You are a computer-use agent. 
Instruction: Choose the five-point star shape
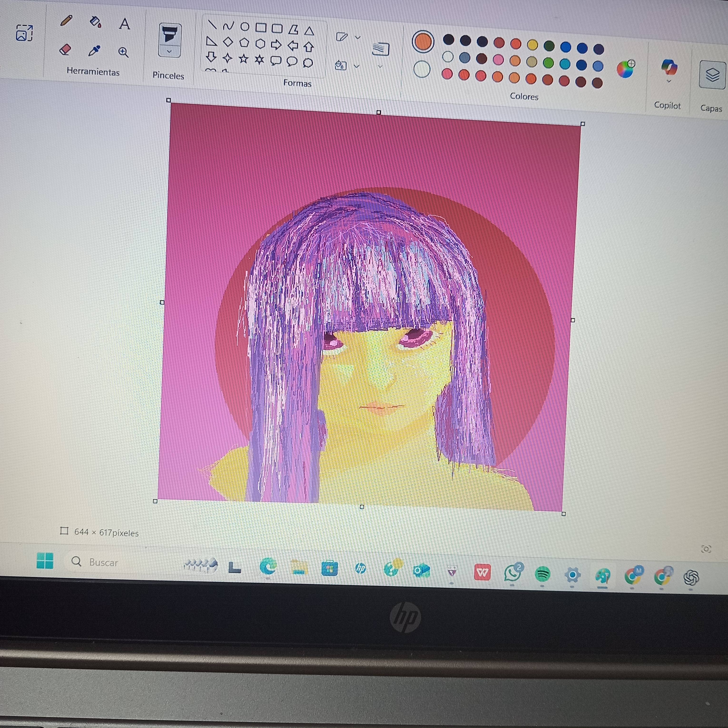coord(243,59)
